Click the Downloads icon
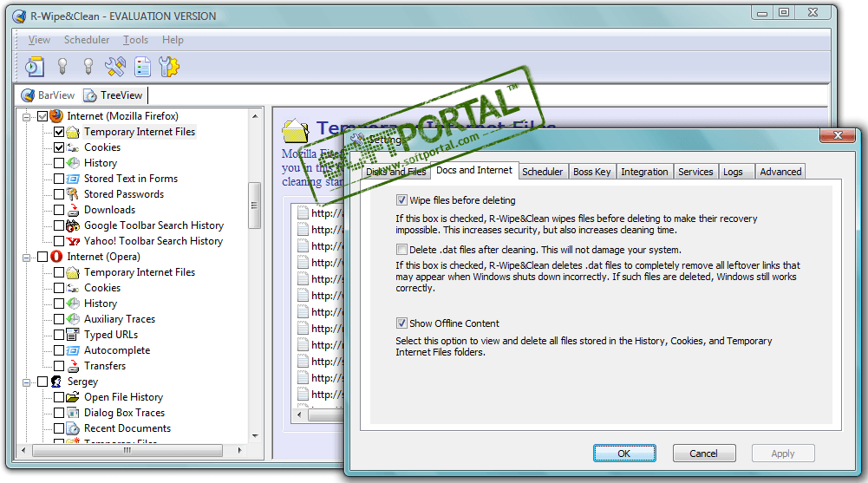 click(73, 210)
